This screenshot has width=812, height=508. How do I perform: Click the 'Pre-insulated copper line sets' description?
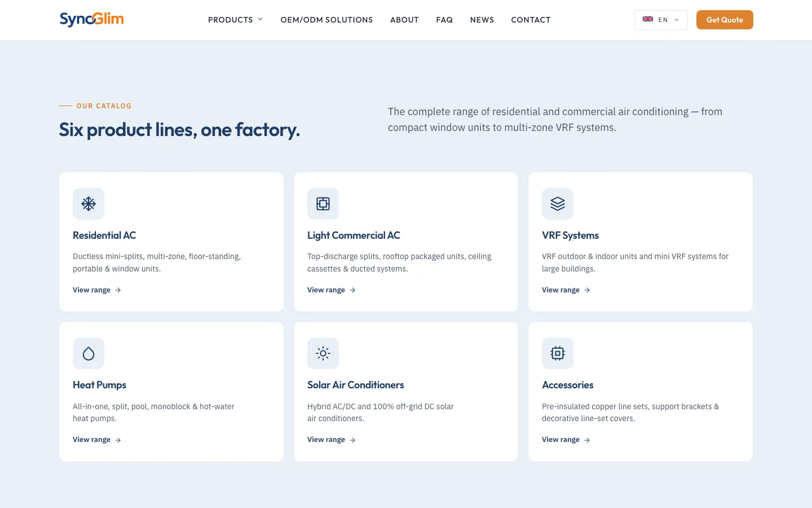point(630,412)
